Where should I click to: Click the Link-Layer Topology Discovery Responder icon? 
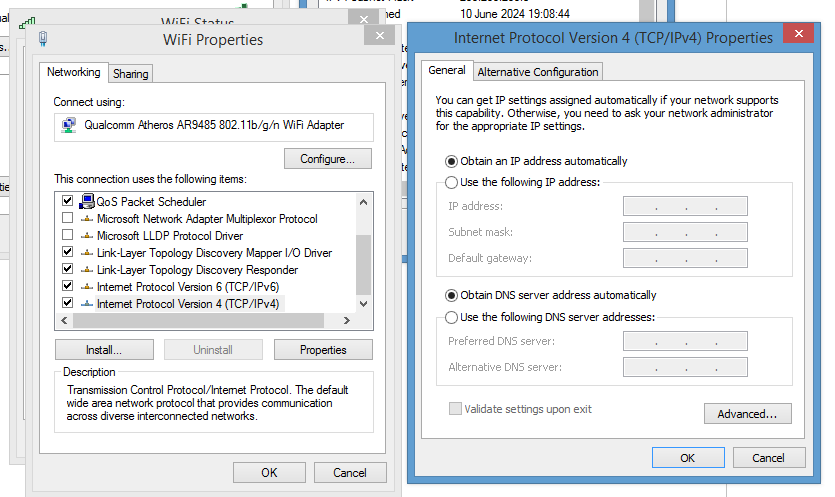coord(87,270)
